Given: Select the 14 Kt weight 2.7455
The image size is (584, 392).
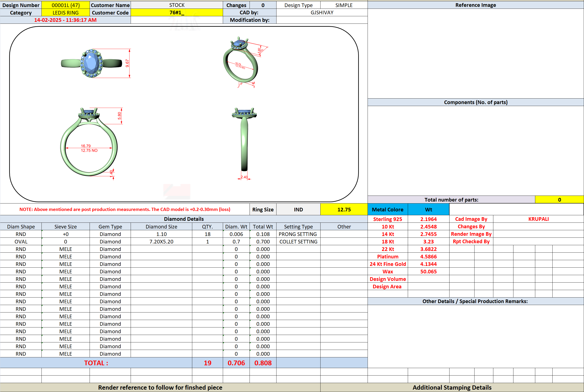Looking at the screenshot, I should click(429, 234).
